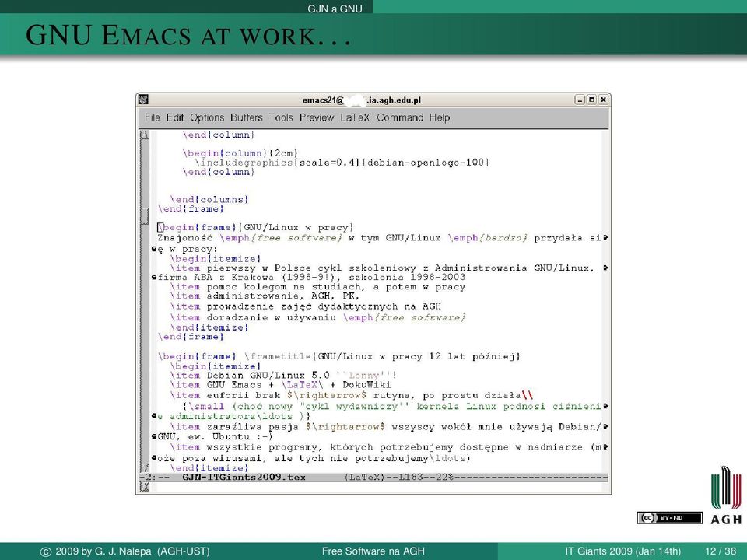Click the Creative Commons BY-ND license badge
This screenshot has width=747, height=560.
pyautogui.click(x=669, y=518)
